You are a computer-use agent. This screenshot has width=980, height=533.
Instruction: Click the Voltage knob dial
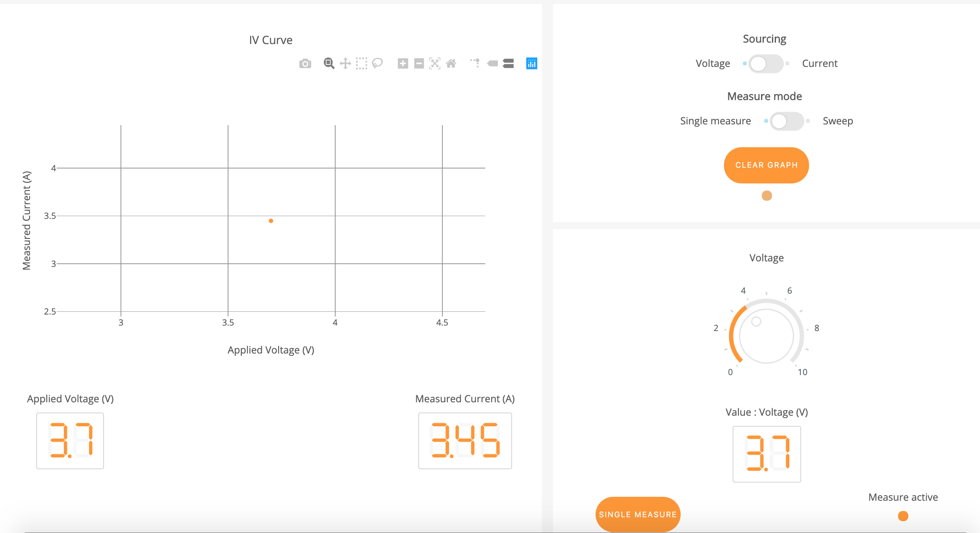click(766, 336)
